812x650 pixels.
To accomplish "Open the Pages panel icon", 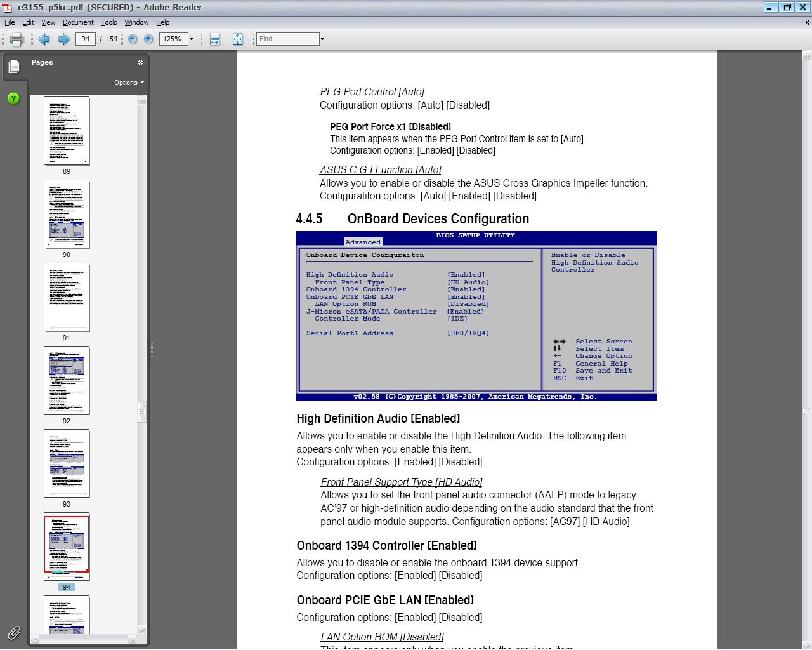I will (x=13, y=66).
